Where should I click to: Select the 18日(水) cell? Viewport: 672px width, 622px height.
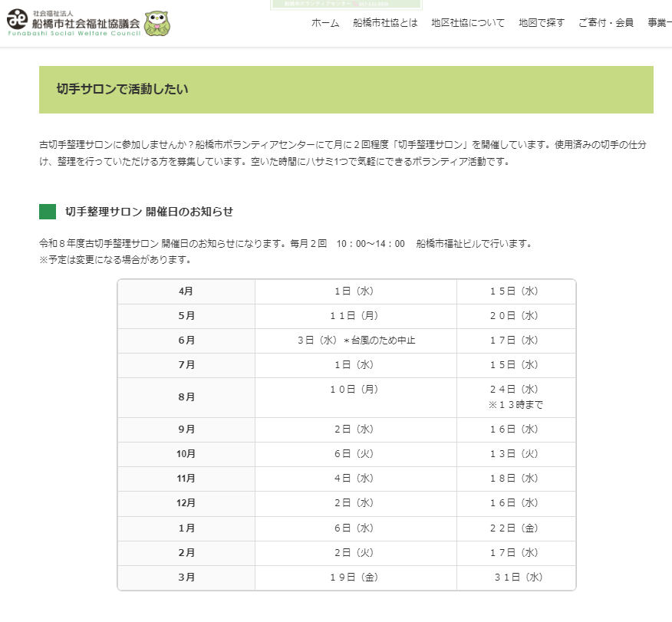516,479
